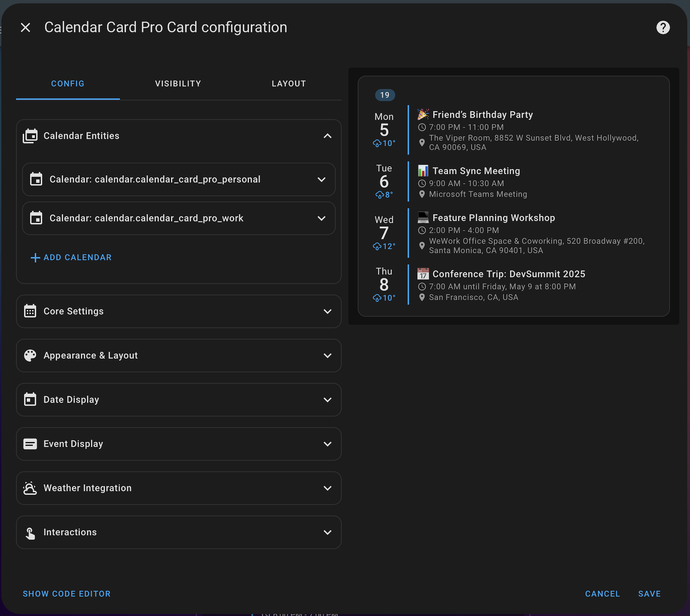The width and height of the screenshot is (690, 616).
Task: Open the calendar_card_pro_work entity dropdown
Action: tap(321, 218)
